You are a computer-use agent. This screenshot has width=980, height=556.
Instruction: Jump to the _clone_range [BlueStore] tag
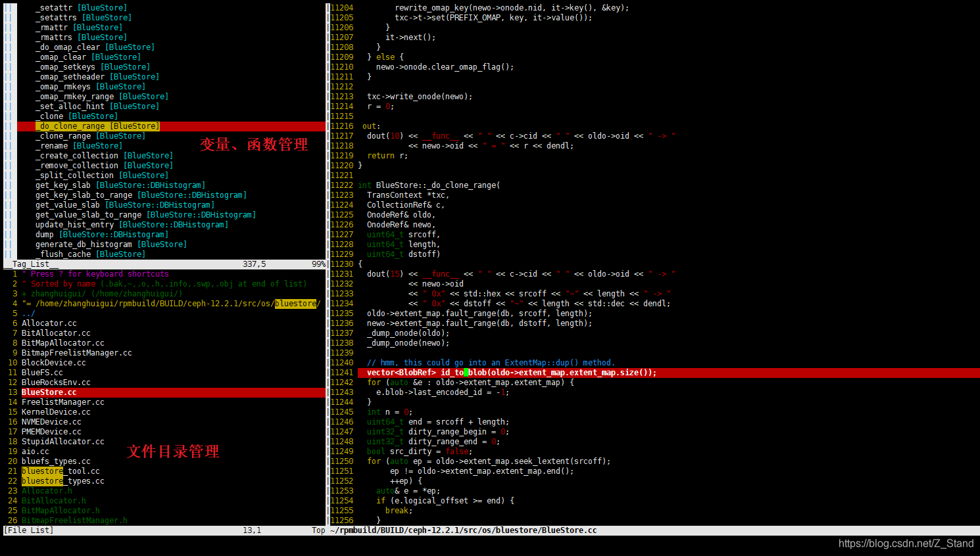90,136
